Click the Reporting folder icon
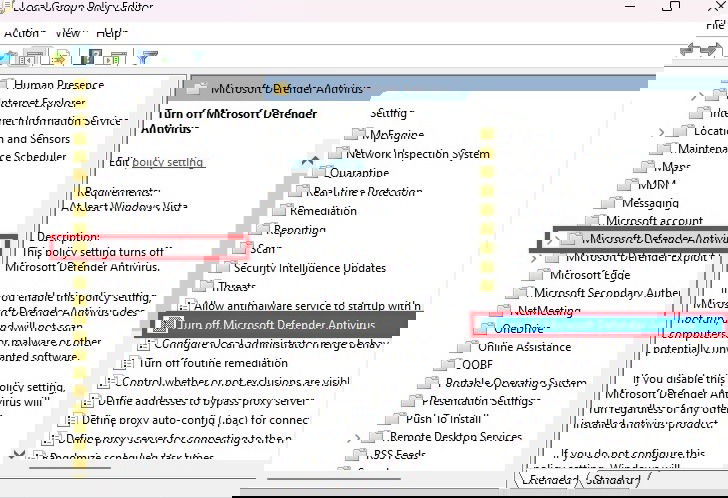The width and height of the screenshot is (728, 498). tap(265, 228)
